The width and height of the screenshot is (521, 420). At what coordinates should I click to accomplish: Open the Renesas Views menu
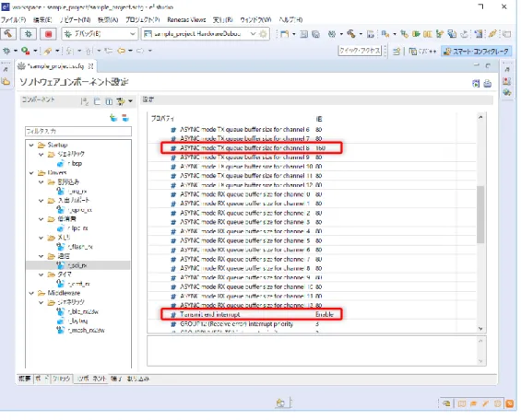(x=186, y=20)
